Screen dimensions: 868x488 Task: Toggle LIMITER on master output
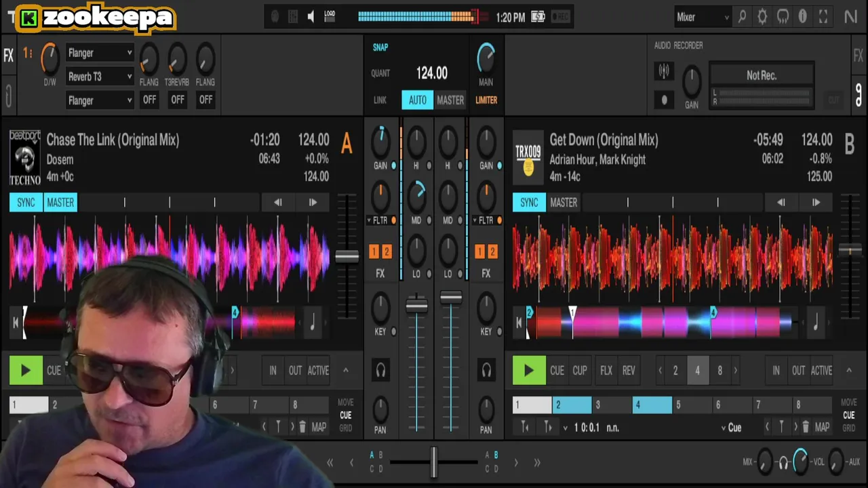click(486, 100)
